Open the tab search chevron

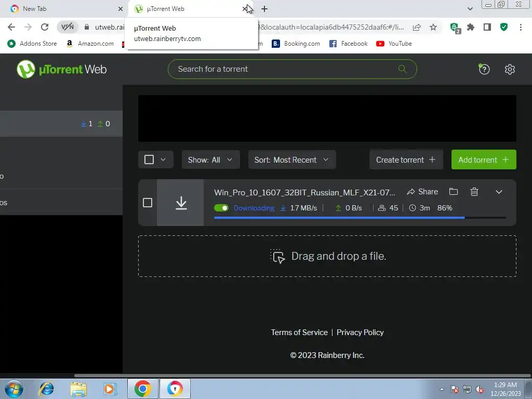(470, 9)
